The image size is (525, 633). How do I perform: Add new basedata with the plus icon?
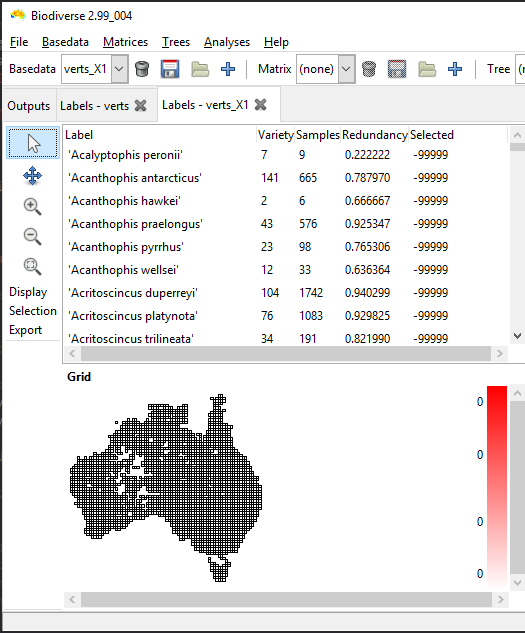[x=228, y=69]
